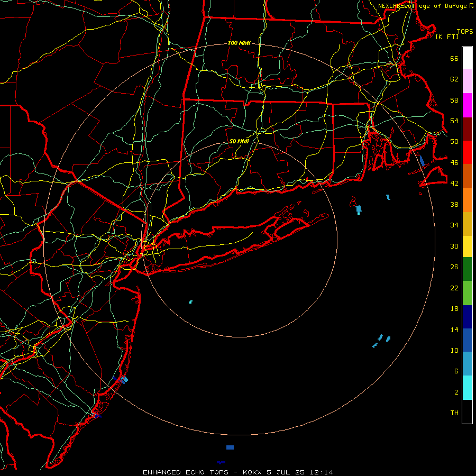
Task: Click the 66 label on the scale
Action: click(x=454, y=59)
